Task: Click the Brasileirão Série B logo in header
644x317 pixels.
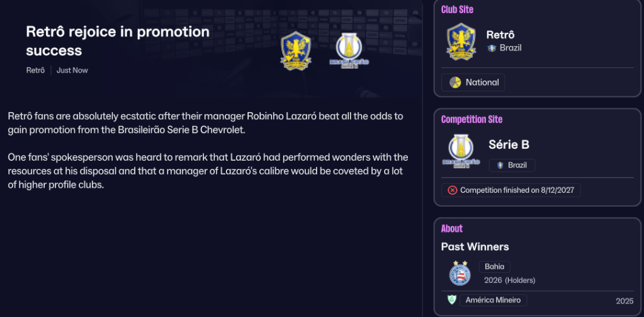Action: click(x=349, y=51)
